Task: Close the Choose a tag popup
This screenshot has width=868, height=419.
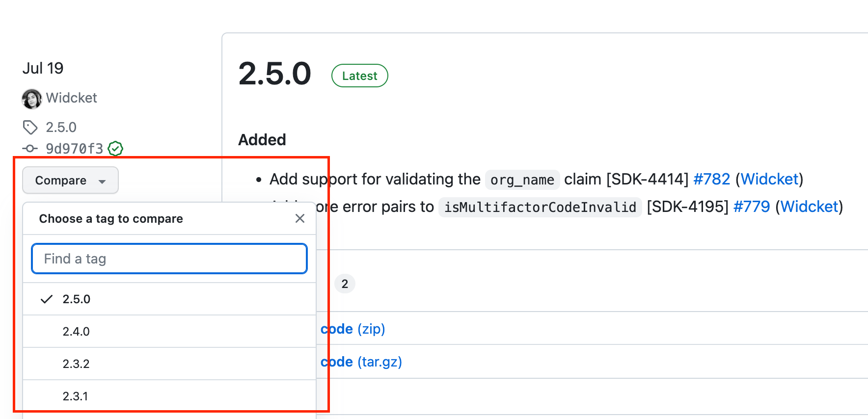Action: [300, 218]
